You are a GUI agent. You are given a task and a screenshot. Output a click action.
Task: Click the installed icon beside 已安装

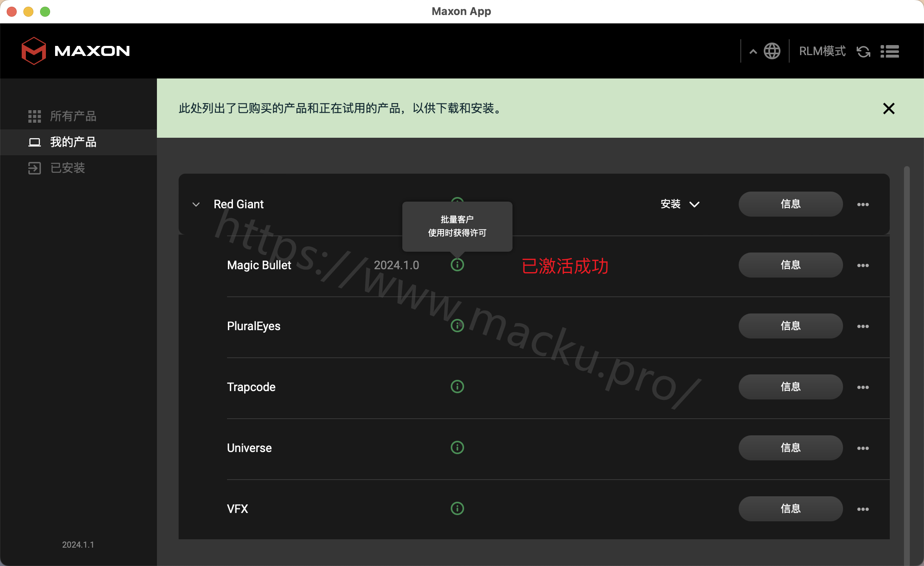pyautogui.click(x=35, y=168)
